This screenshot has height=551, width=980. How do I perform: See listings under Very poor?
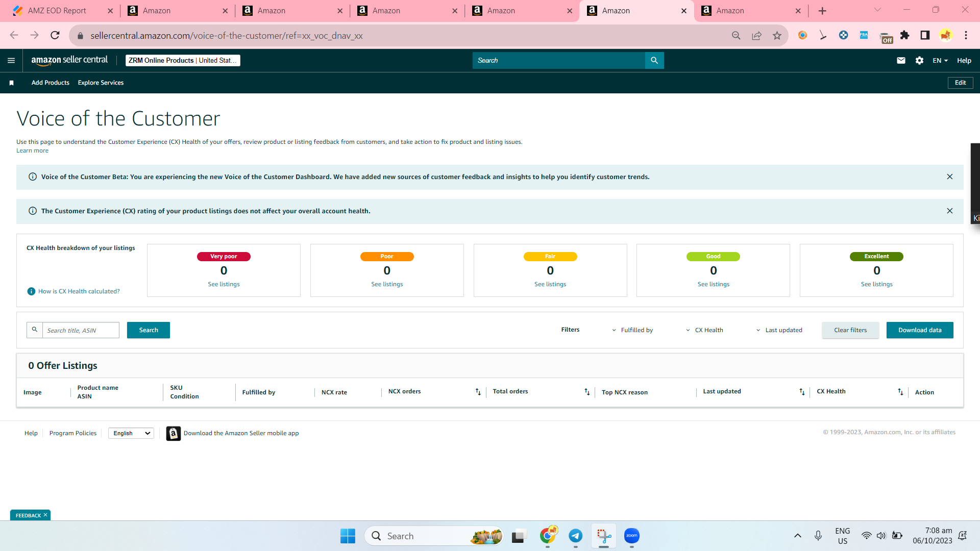tap(224, 284)
